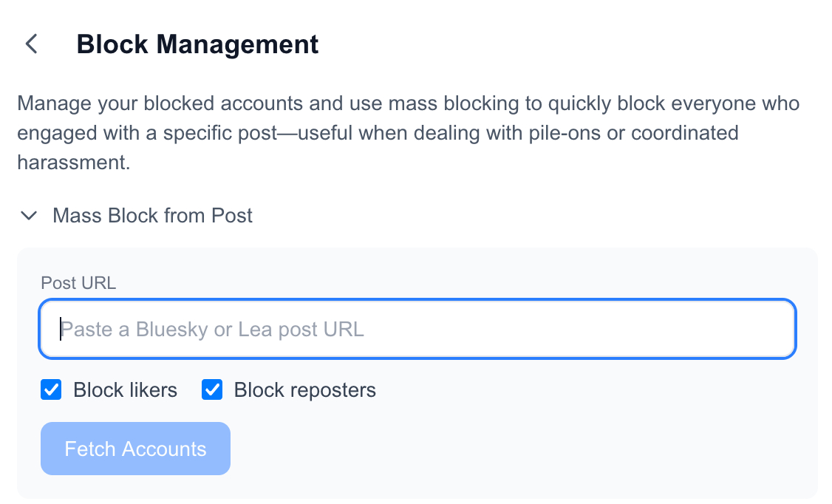Screen dimensions: 832x504
Task: Click the mass blocking description paragraph
Action: click(408, 132)
